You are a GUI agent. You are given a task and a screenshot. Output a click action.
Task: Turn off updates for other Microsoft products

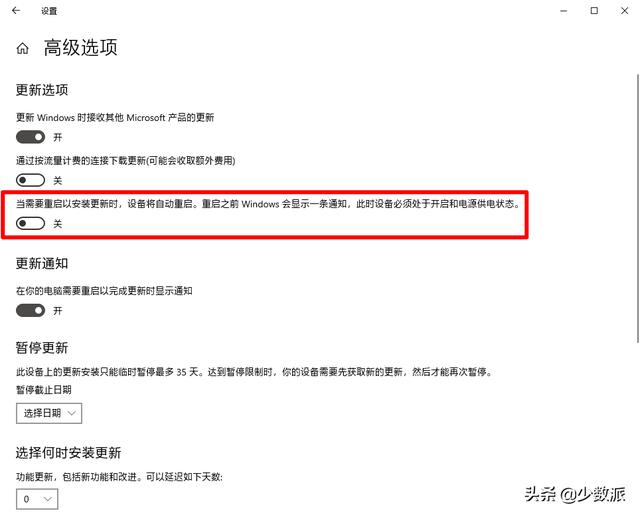[31, 137]
